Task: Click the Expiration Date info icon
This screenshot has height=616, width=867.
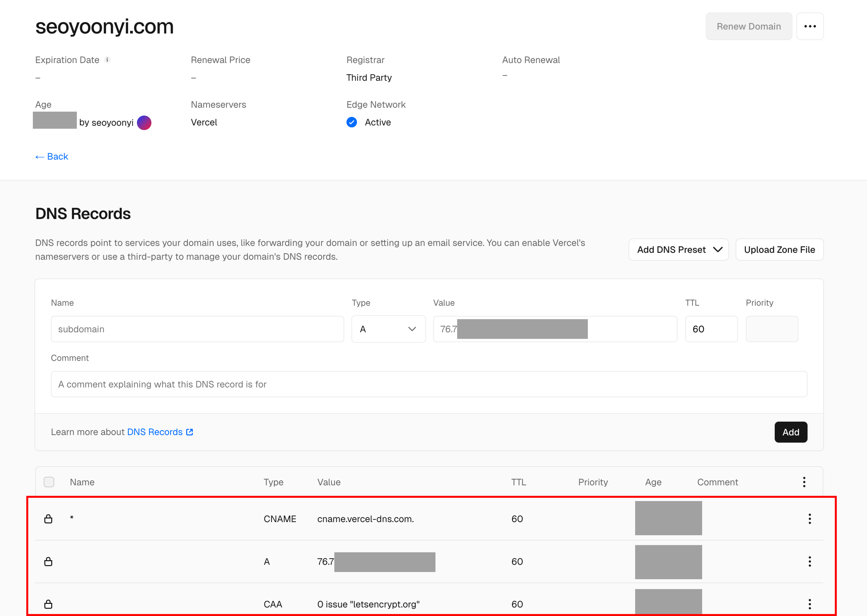Action: (107, 60)
